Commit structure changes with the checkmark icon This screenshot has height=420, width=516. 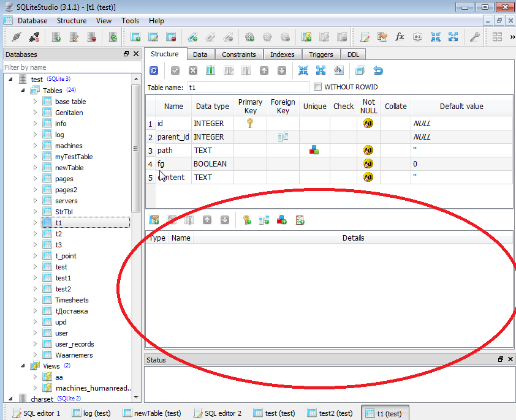pos(175,70)
